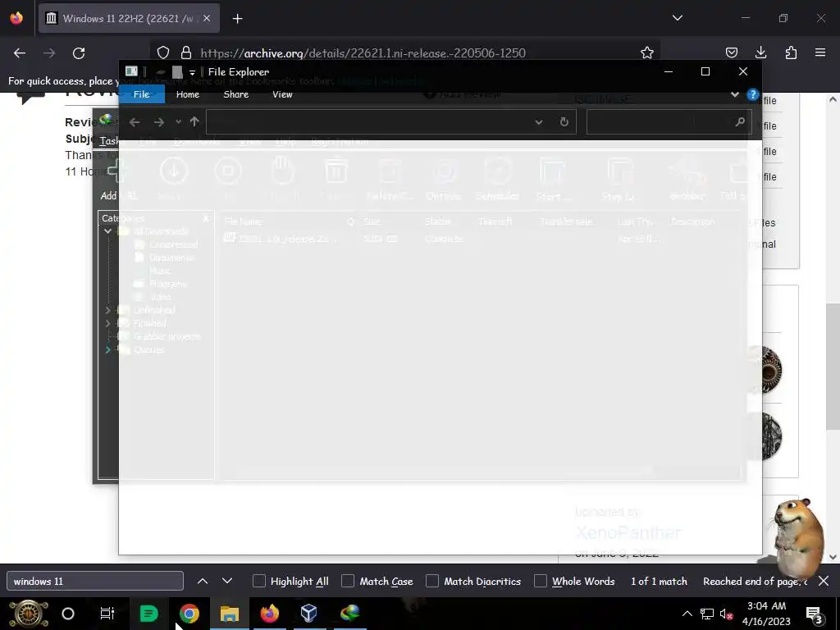
Task: Expand the File Explorer ribbon
Action: tap(734, 95)
